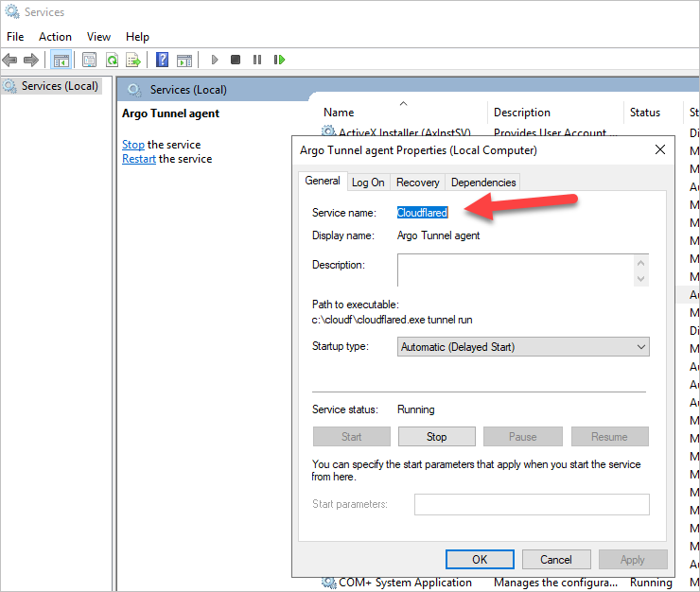Click the greyed Resume button
700x592 pixels.
pos(610,437)
